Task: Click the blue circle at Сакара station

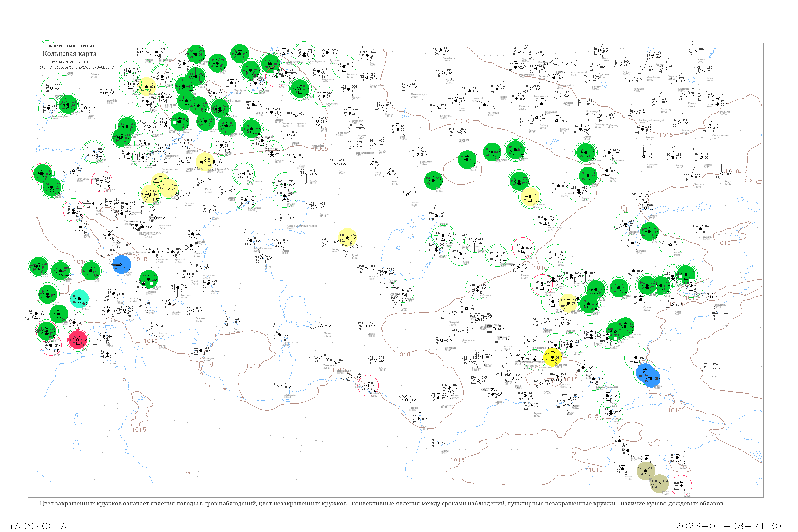Action: coord(122,264)
